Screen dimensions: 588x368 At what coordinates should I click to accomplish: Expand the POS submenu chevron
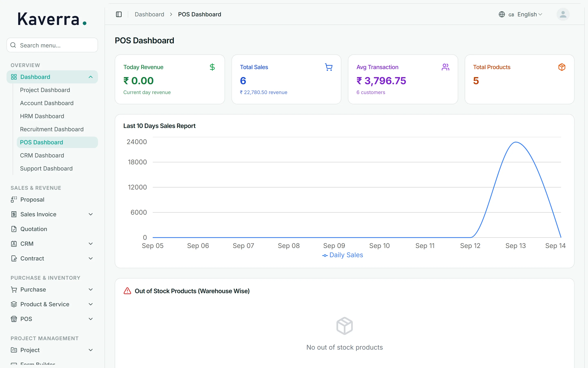[x=91, y=319]
